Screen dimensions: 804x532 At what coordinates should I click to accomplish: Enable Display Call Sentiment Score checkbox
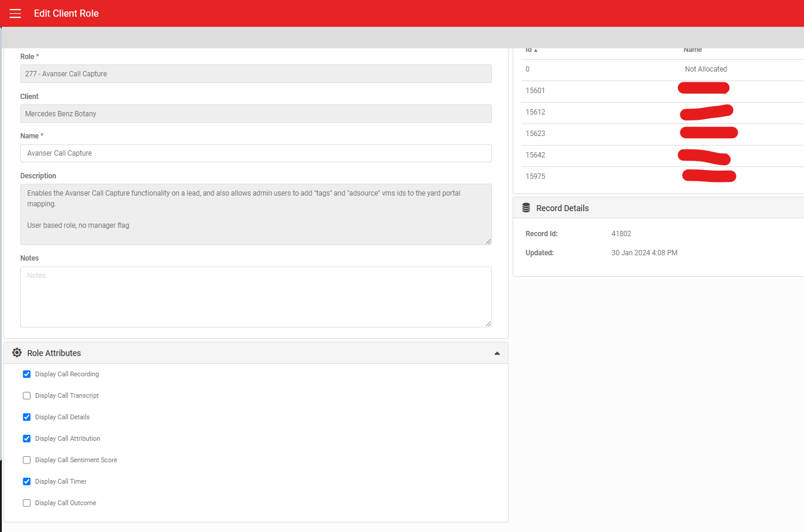point(26,460)
